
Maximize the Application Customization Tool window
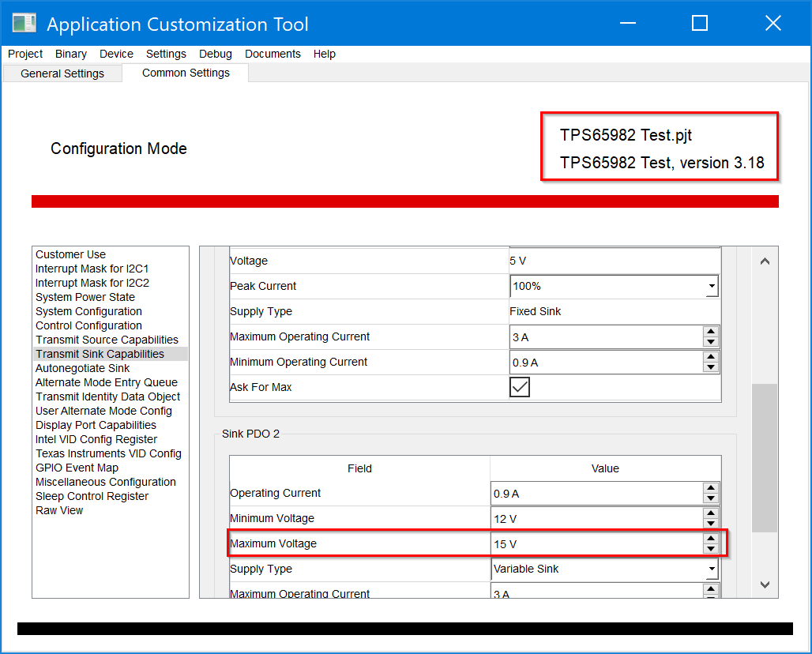click(x=700, y=24)
